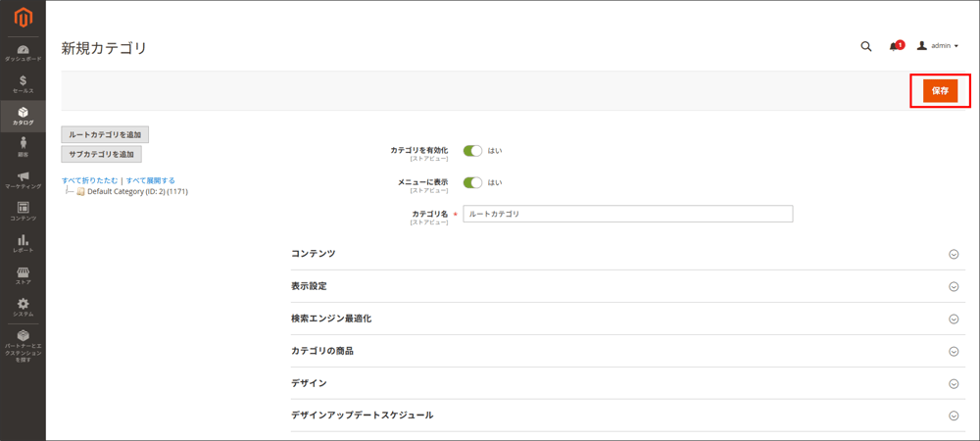Expand the 表示設定 section
Image resolution: width=980 pixels, height=441 pixels.
point(627,286)
